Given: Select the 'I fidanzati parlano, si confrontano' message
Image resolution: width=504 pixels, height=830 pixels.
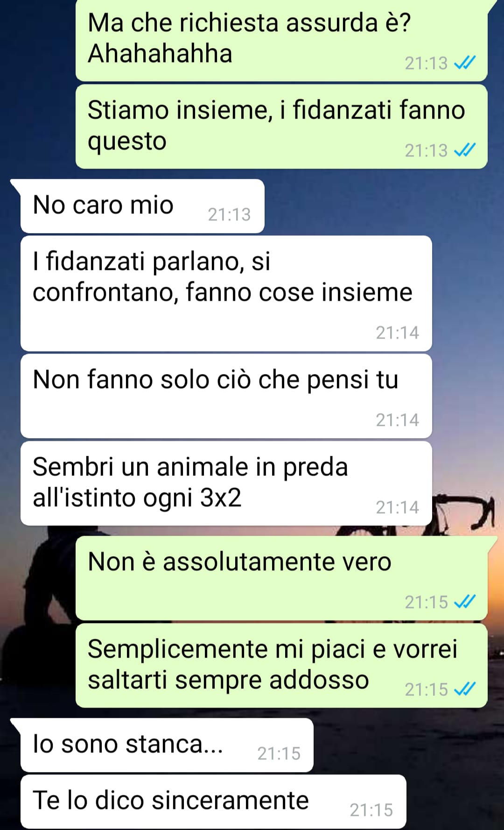Looking at the screenshot, I should point(226,293).
